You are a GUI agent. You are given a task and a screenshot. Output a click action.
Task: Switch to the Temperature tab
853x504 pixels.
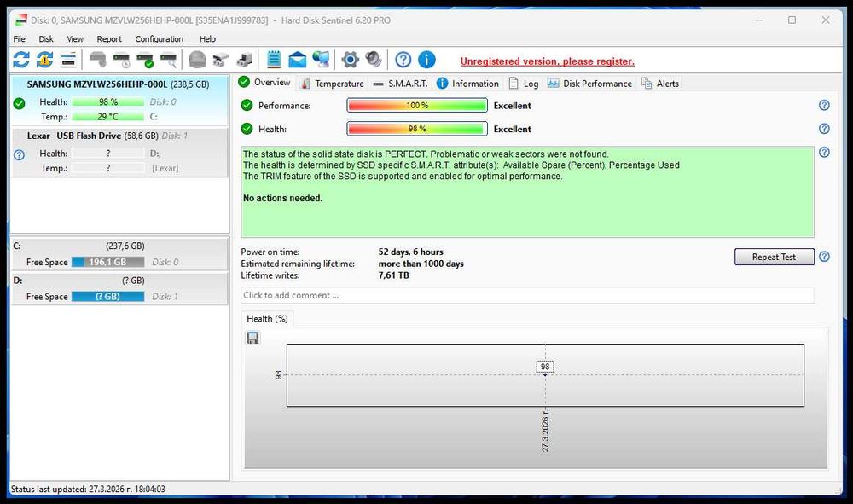pos(333,84)
